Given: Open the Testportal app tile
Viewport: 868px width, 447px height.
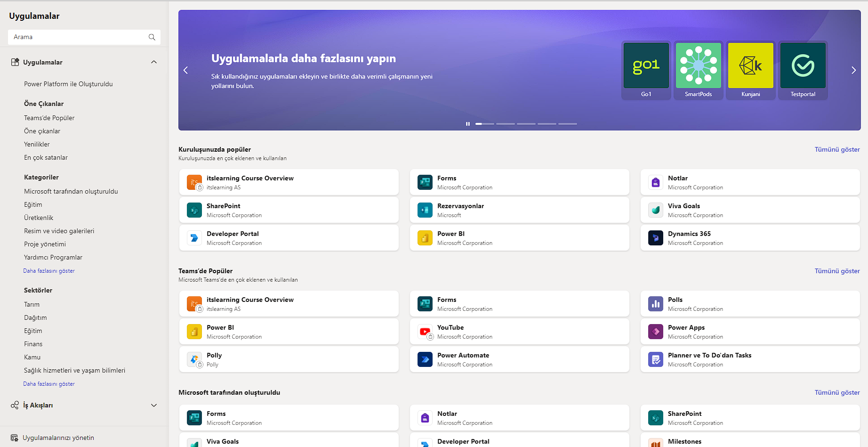Looking at the screenshot, I should (803, 70).
